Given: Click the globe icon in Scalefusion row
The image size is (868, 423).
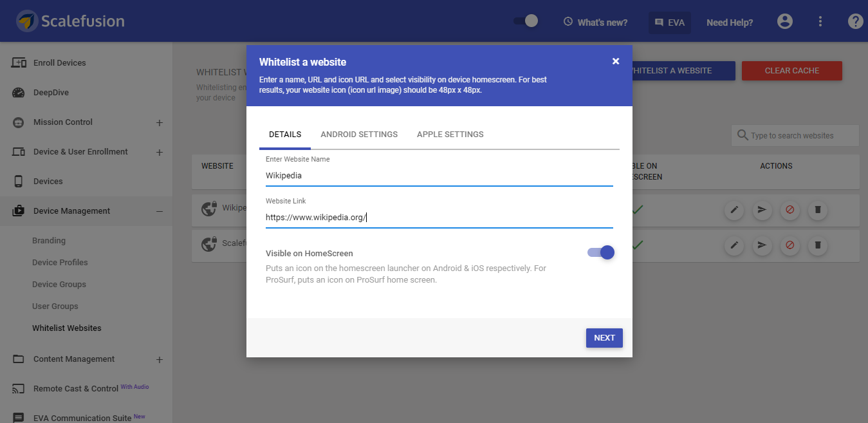Looking at the screenshot, I should 209,244.
